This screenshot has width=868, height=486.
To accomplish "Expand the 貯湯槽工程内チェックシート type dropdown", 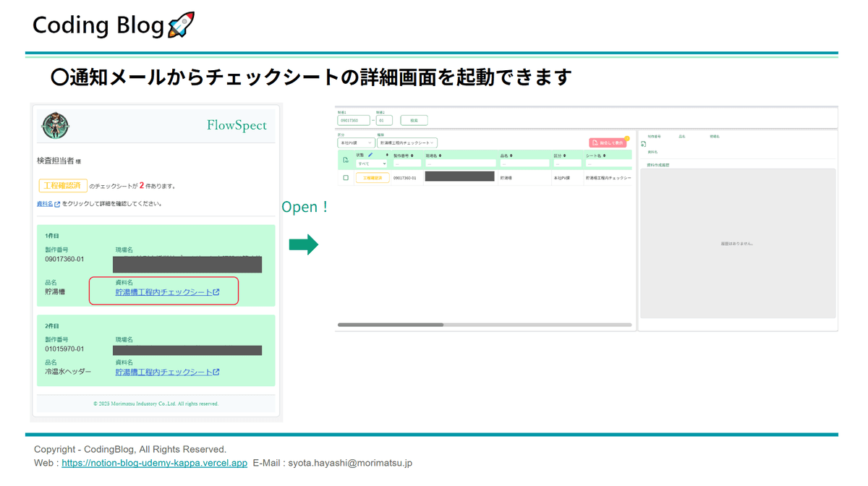I will (407, 143).
